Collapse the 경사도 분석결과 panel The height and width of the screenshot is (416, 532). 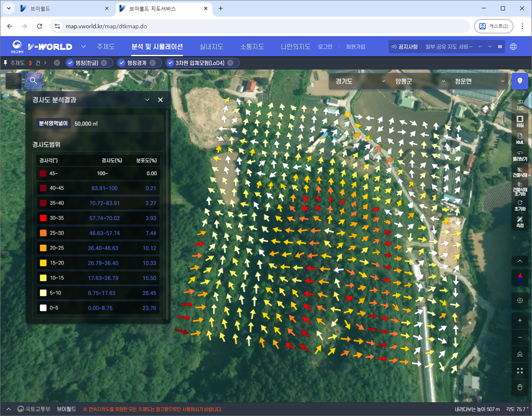click(x=147, y=100)
